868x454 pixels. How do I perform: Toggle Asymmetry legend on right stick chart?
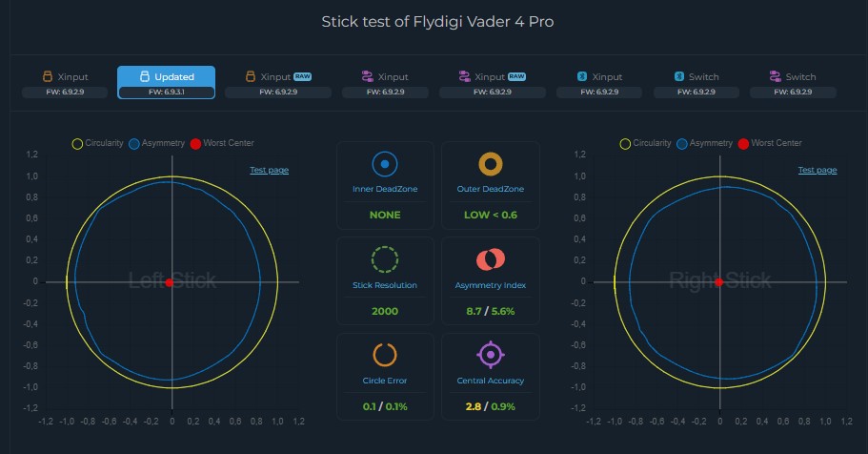click(705, 144)
